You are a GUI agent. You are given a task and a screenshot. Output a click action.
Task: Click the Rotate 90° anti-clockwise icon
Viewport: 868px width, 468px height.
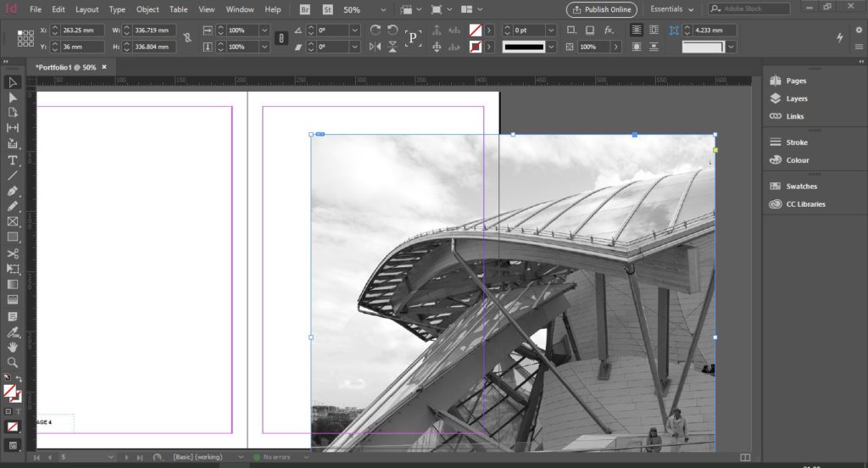(392, 30)
